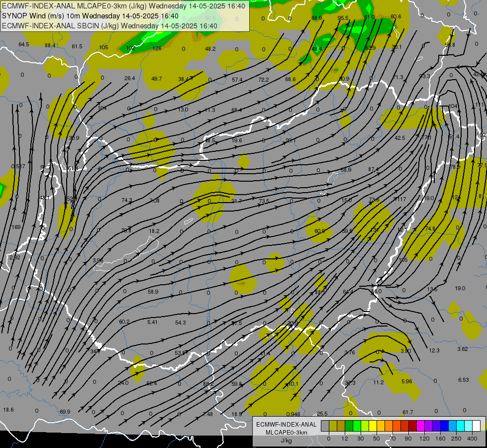
Task: Click the map value 87.4
Action: (373, 169)
